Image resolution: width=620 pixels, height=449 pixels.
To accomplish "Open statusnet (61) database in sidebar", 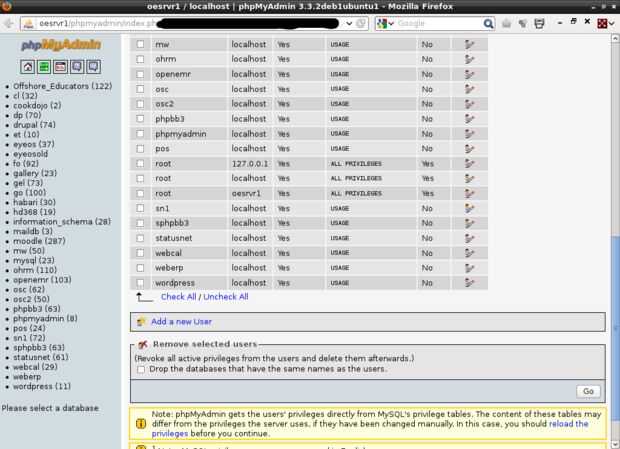I will point(41,357).
